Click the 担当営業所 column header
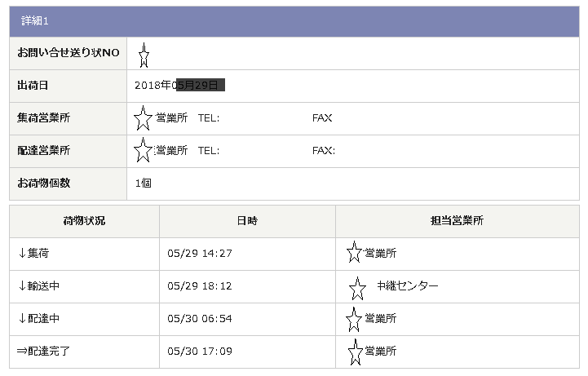The image size is (588, 376). coord(457,221)
